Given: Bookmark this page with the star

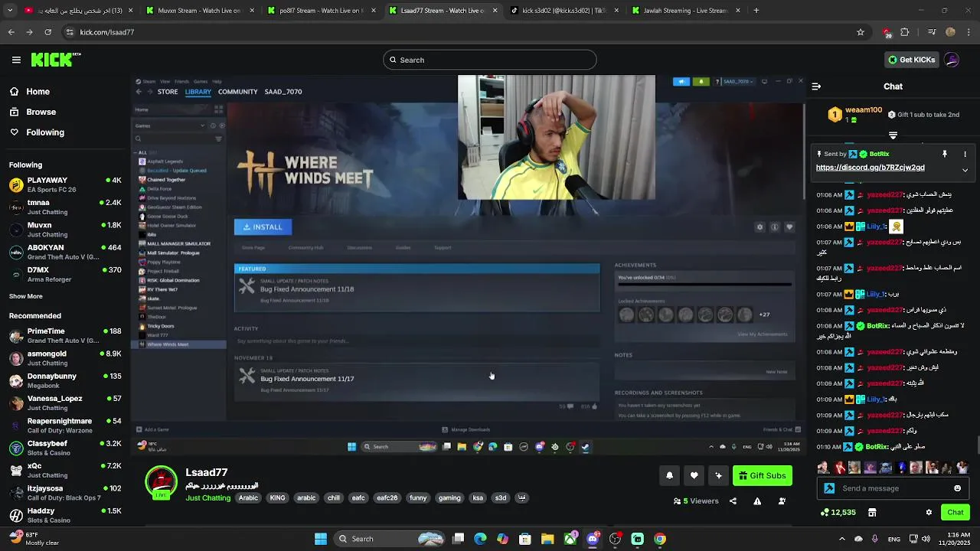Looking at the screenshot, I should (861, 32).
